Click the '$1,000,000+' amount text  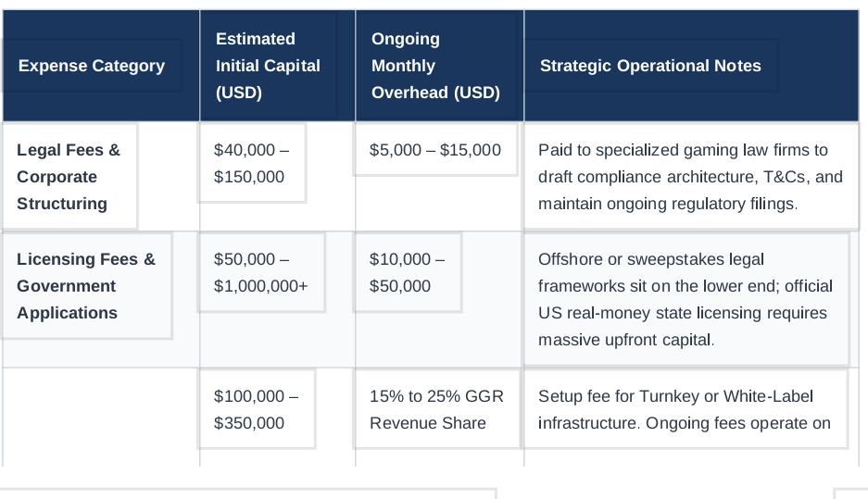point(260,286)
